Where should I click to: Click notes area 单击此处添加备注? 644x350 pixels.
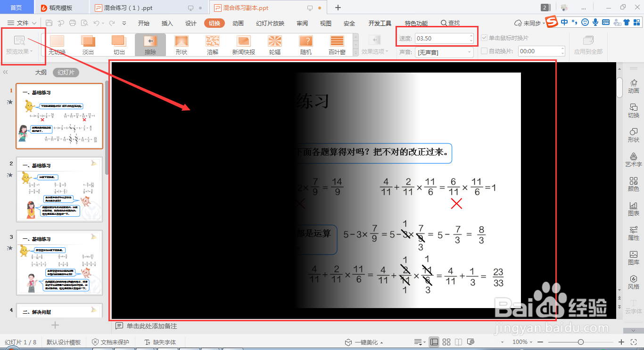click(152, 326)
